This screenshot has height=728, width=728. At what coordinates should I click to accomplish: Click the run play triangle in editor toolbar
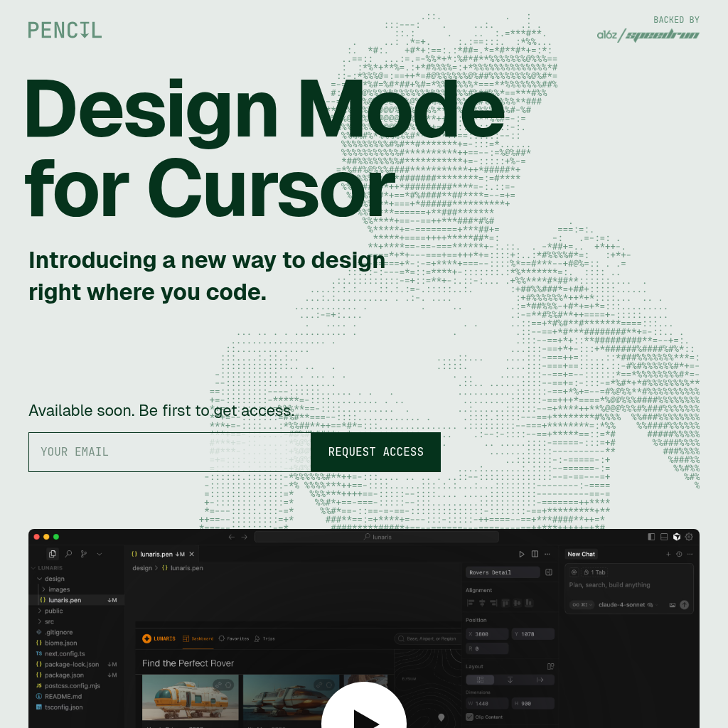[521, 554]
